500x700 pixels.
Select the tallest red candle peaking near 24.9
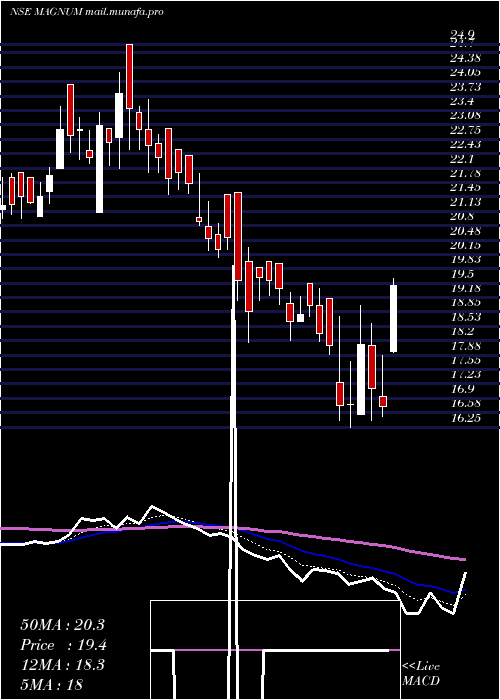(129, 76)
